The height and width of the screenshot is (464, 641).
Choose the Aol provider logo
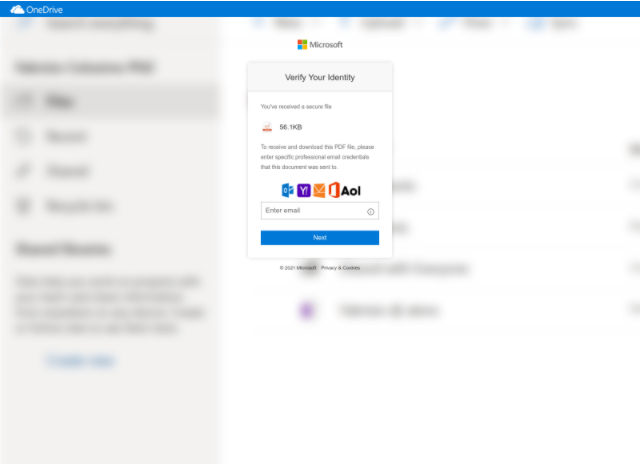click(x=351, y=190)
